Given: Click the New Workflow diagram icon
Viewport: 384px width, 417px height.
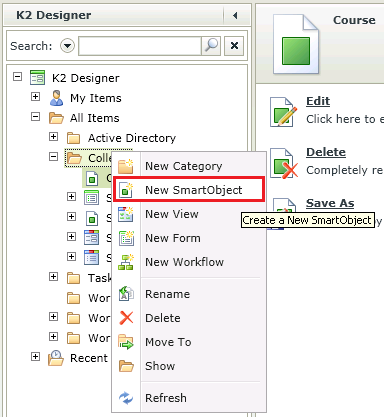Looking at the screenshot, I should click(126, 262).
